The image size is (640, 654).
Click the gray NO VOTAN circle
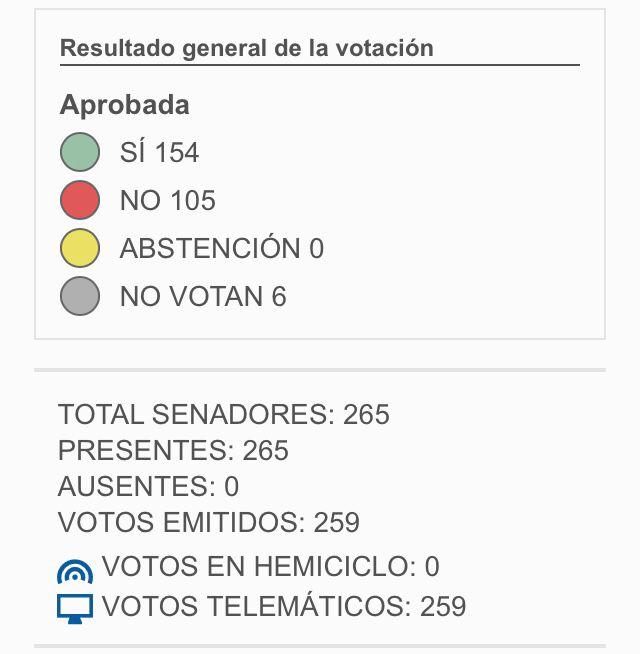pos(80,296)
